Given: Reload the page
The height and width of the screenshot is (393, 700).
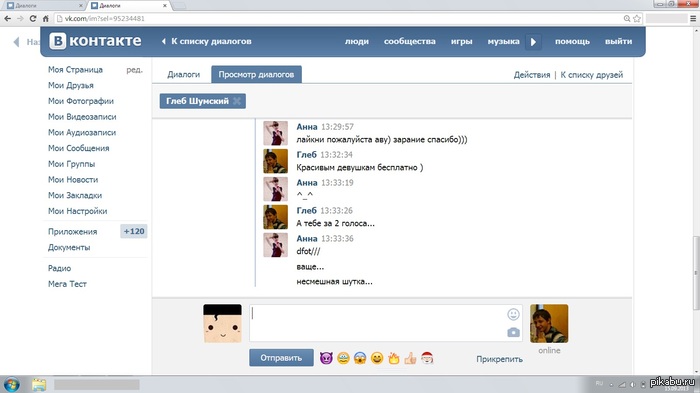Looking at the screenshot, I should 33,18.
